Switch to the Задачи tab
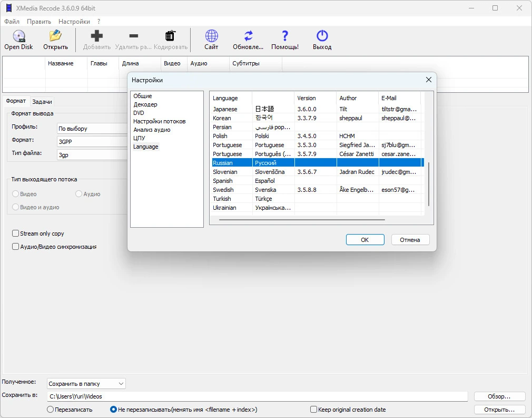This screenshot has height=418, width=532. (42, 102)
